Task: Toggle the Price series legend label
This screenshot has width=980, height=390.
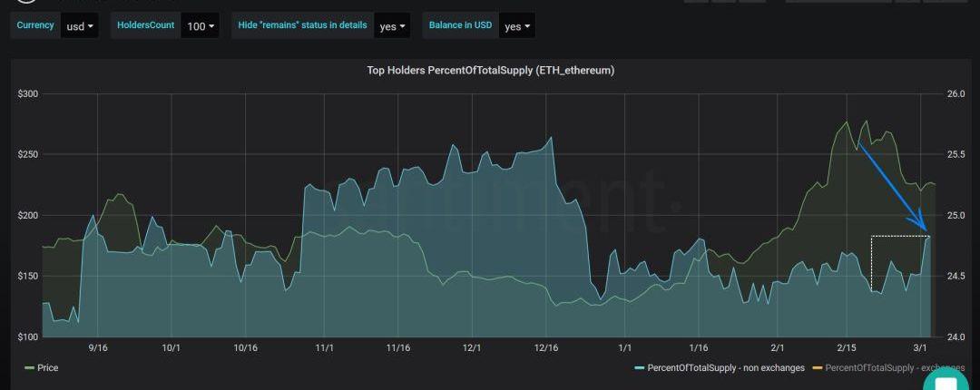Action: click(47, 368)
